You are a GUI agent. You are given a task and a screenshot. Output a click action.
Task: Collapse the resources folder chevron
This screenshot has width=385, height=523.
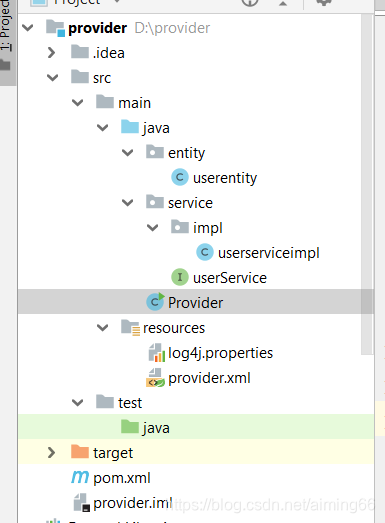click(x=102, y=328)
